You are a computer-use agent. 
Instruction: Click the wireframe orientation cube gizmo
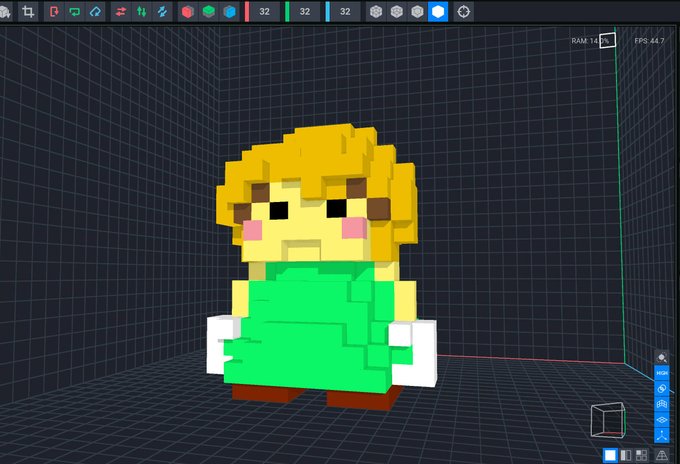pyautogui.click(x=608, y=420)
